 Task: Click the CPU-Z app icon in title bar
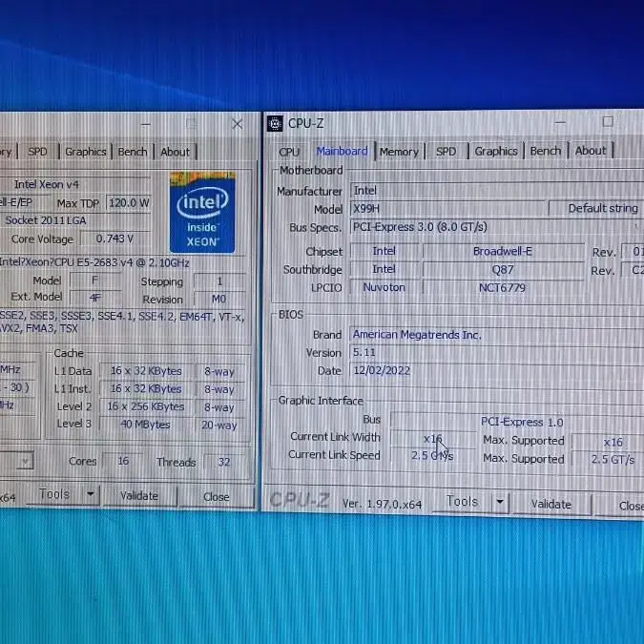pos(275,123)
